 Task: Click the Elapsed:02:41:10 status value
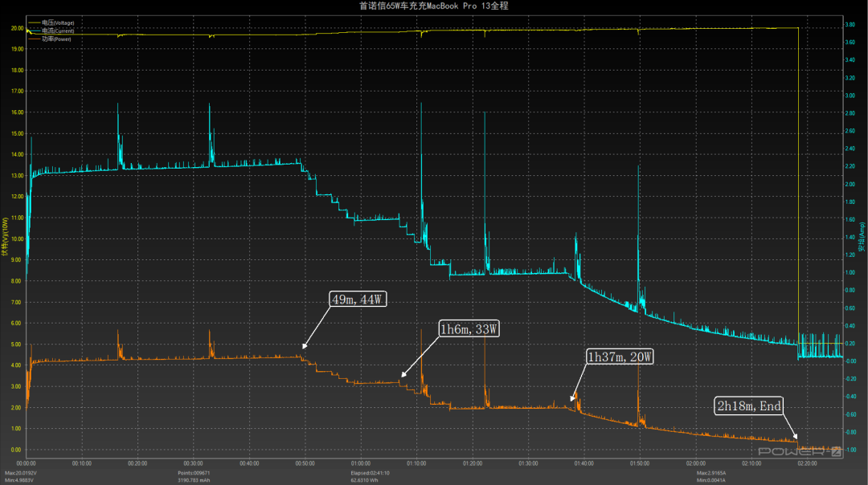point(370,473)
